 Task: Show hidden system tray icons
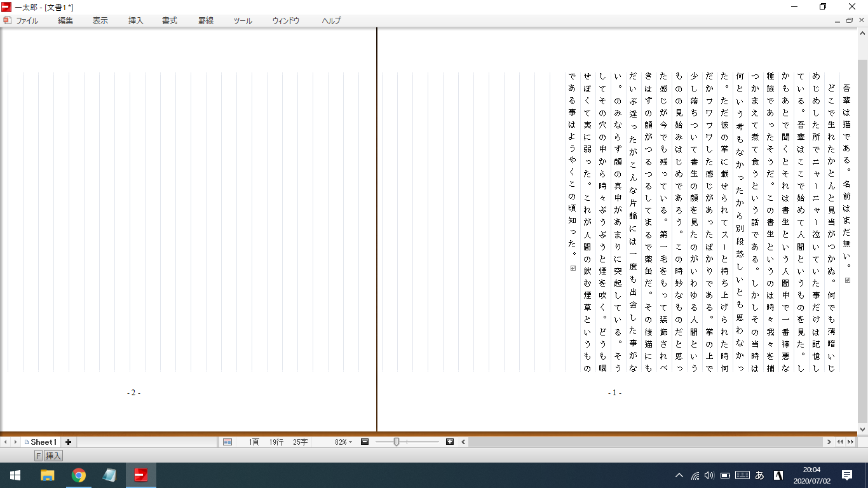[x=679, y=475]
